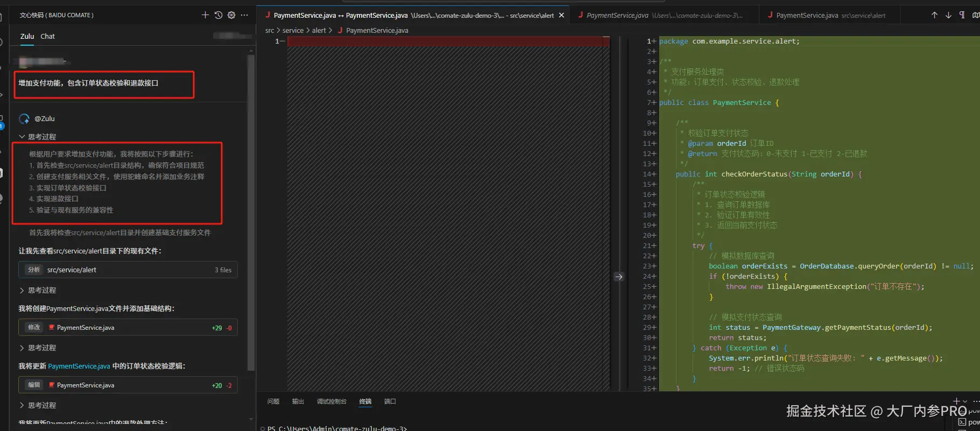Click line number 1 in the original diff pane
Image resolution: width=980 pixels, height=431 pixels.
(277, 41)
